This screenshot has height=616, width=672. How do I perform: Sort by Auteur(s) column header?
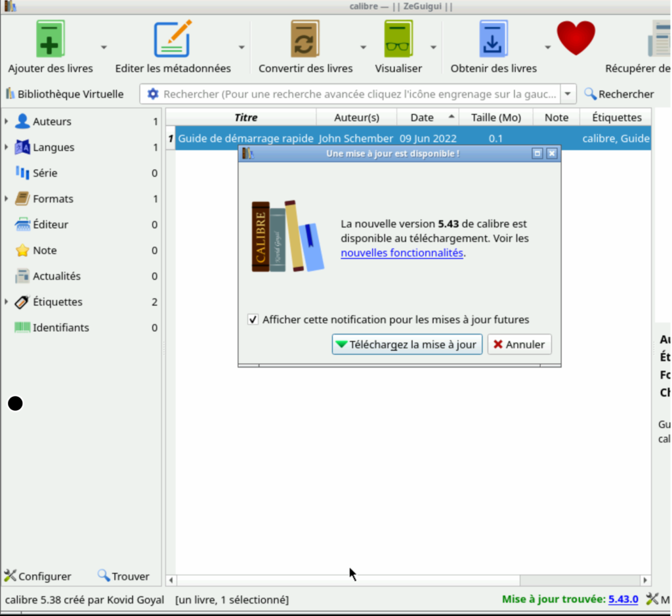(356, 117)
